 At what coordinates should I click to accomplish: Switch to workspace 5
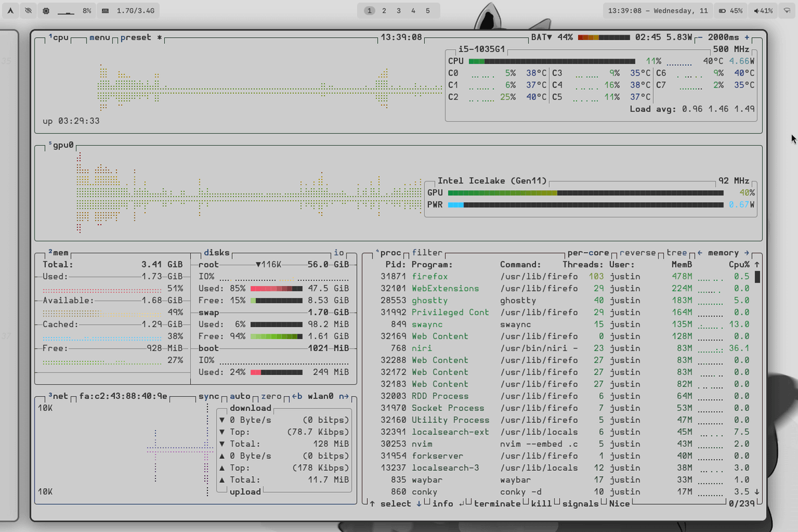428,11
